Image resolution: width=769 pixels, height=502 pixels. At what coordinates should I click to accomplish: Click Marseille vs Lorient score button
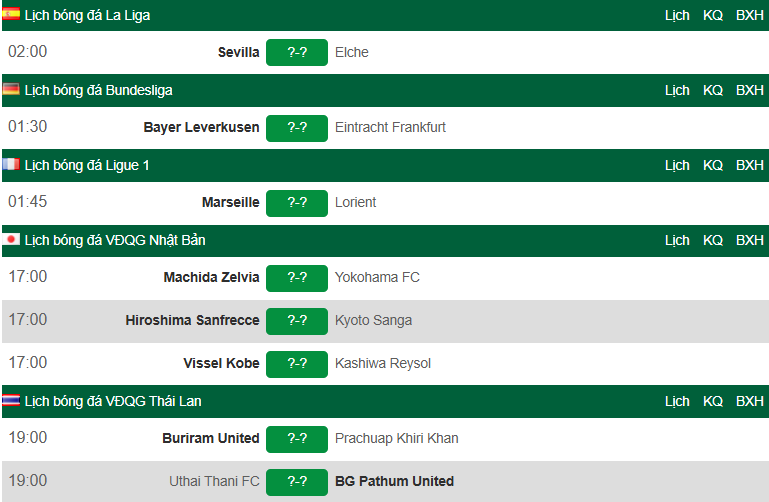pos(297,202)
